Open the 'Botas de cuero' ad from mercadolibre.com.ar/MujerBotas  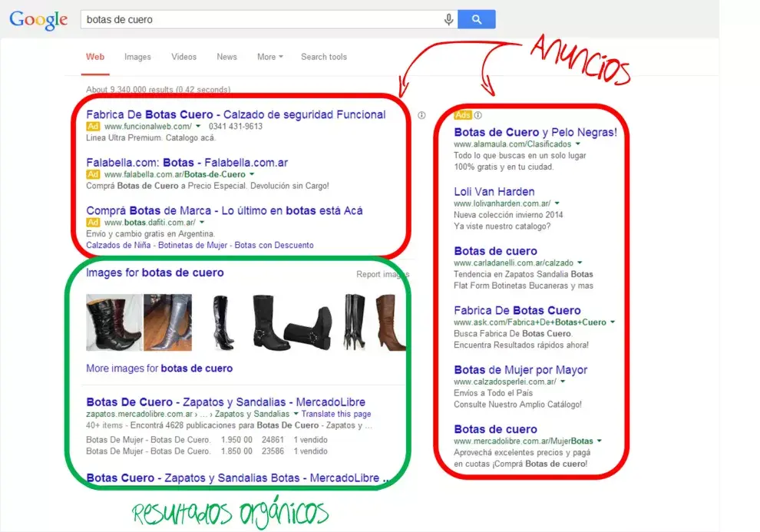tap(495, 429)
